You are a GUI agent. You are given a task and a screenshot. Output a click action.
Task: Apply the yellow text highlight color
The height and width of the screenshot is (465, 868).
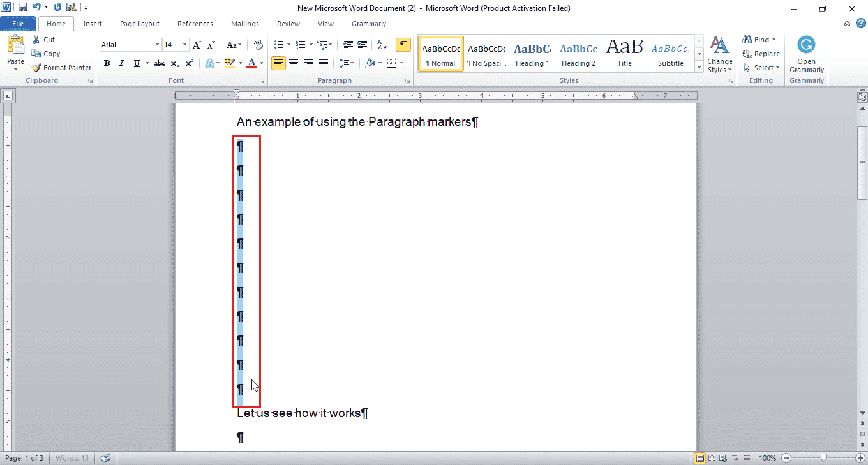click(230, 63)
